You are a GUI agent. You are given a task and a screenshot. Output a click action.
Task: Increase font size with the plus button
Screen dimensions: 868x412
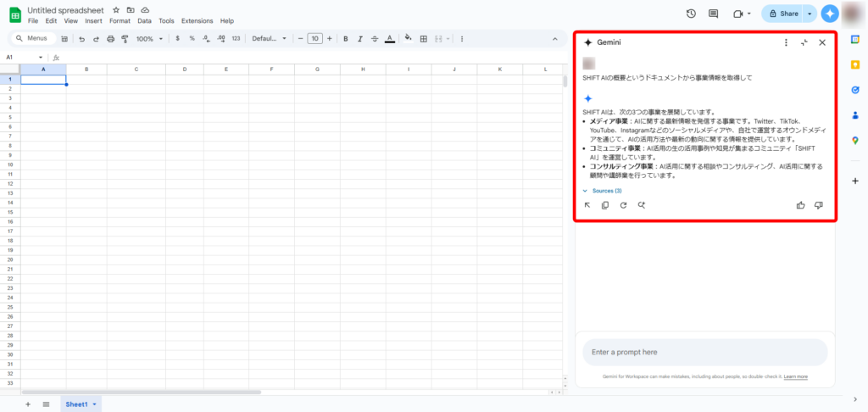330,39
